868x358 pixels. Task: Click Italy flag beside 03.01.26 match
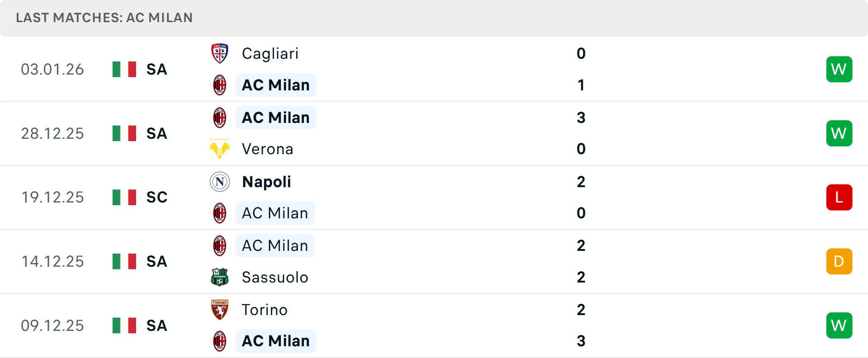tap(124, 70)
